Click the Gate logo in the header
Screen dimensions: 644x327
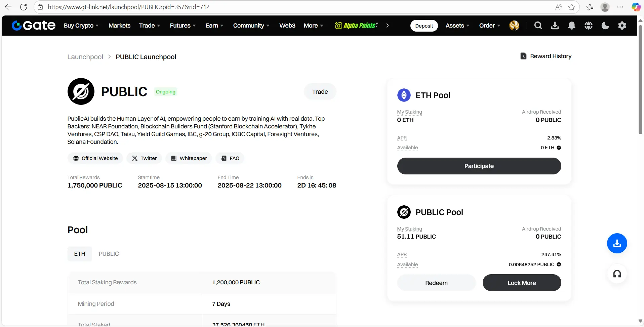point(34,26)
